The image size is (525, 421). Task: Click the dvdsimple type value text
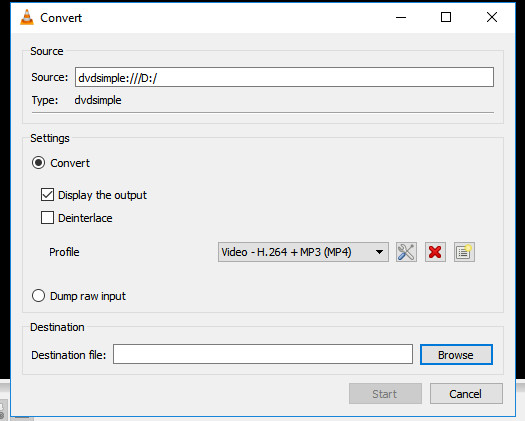coord(98,100)
